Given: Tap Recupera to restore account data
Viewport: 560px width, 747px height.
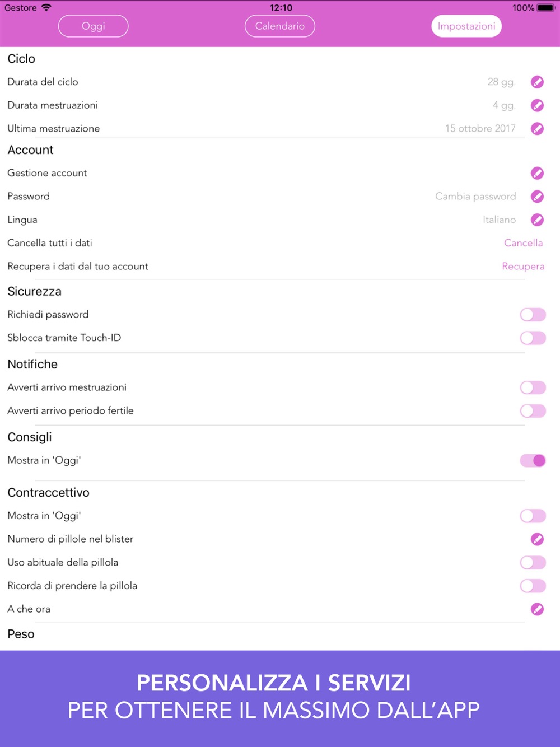Looking at the screenshot, I should click(523, 267).
